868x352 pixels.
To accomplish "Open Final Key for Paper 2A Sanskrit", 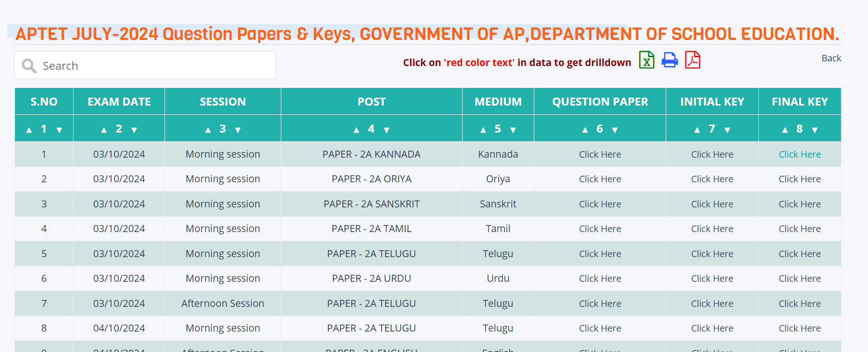I will point(800,204).
